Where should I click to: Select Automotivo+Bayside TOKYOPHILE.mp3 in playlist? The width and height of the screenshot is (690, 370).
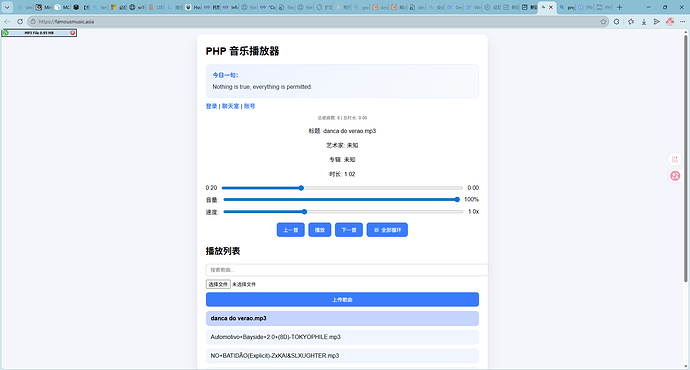342,337
